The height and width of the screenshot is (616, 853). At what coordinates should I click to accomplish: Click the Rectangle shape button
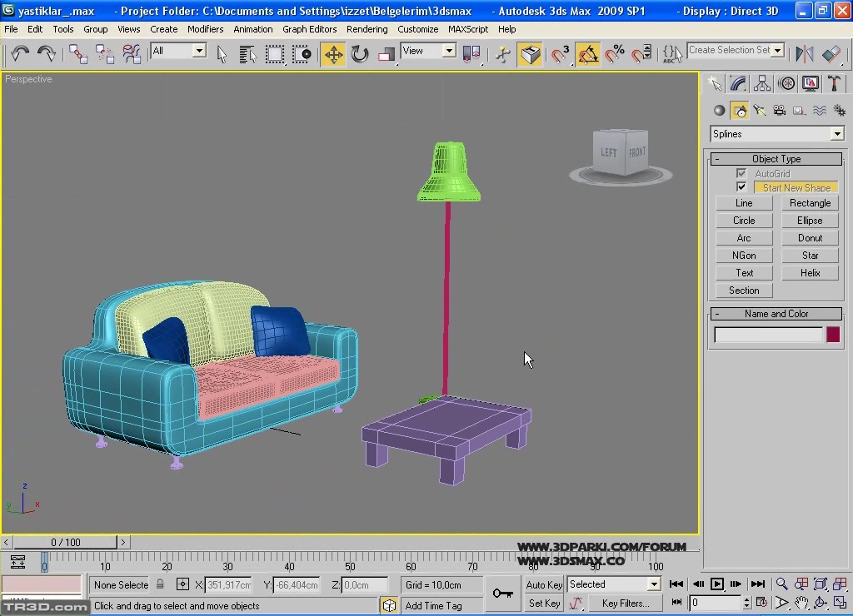coord(810,203)
